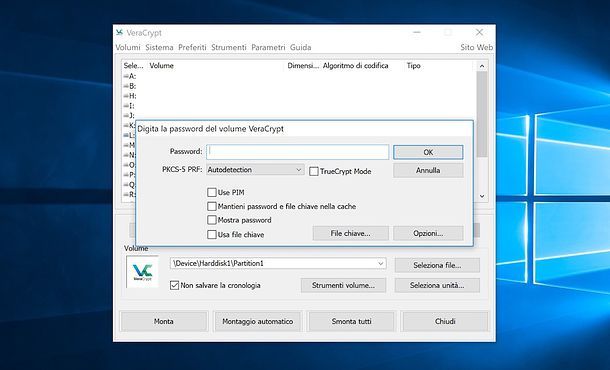Open the Preferiti menu
This screenshot has height=370, width=610.
192,47
